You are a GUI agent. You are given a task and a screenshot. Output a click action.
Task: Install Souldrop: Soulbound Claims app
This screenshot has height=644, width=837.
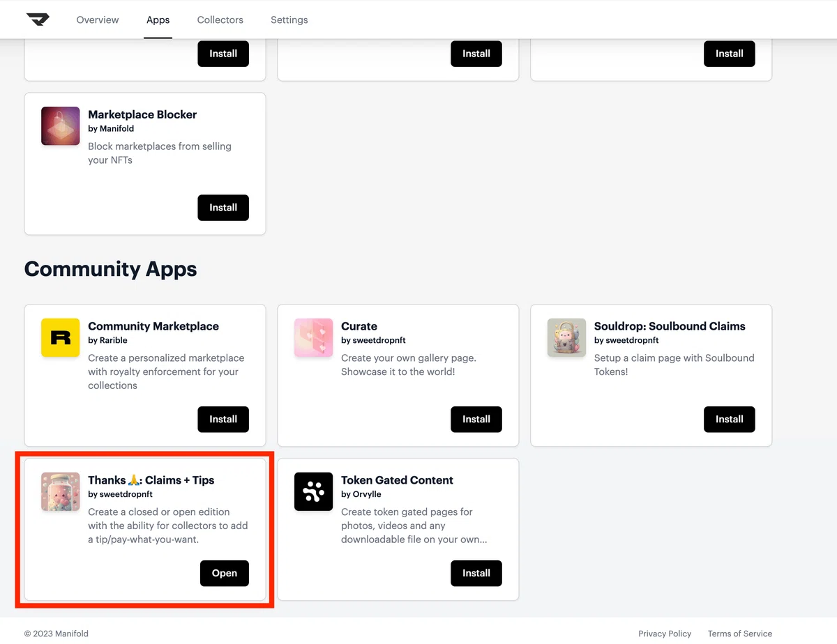[730, 420]
